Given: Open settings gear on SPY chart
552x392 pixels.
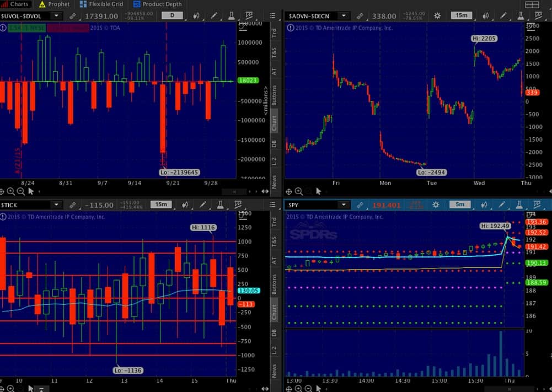Looking at the screenshot, I should coord(436,205).
